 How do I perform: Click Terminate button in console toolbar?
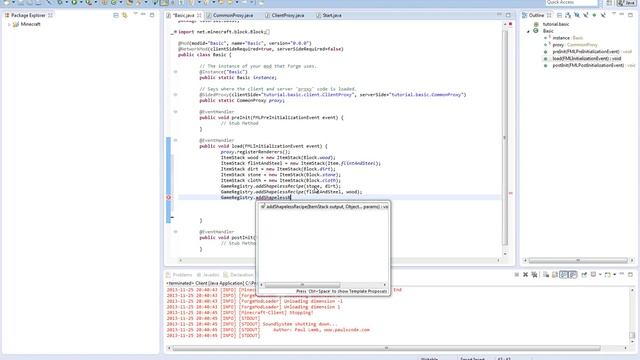(517, 275)
